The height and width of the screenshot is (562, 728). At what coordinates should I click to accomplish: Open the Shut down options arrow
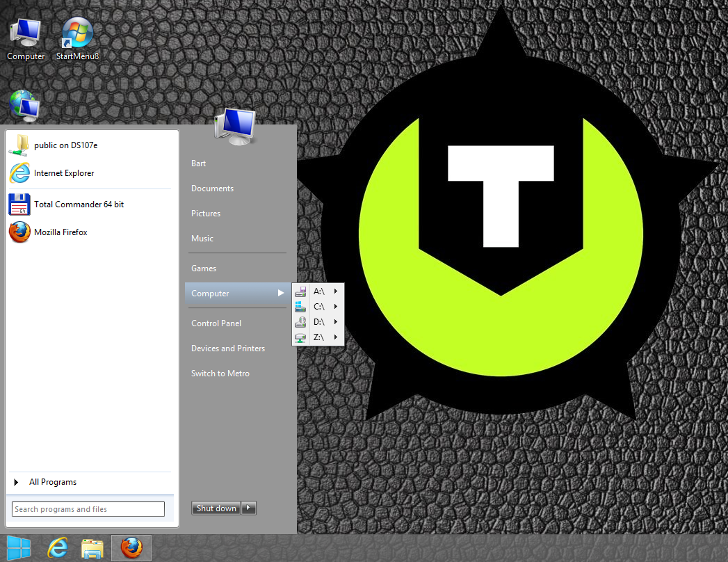point(249,508)
